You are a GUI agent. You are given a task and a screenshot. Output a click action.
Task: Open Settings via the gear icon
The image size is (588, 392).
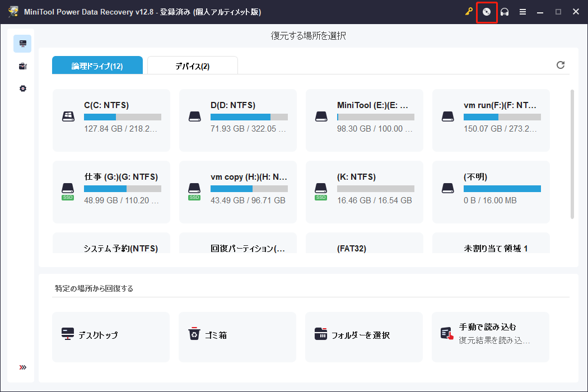point(22,88)
